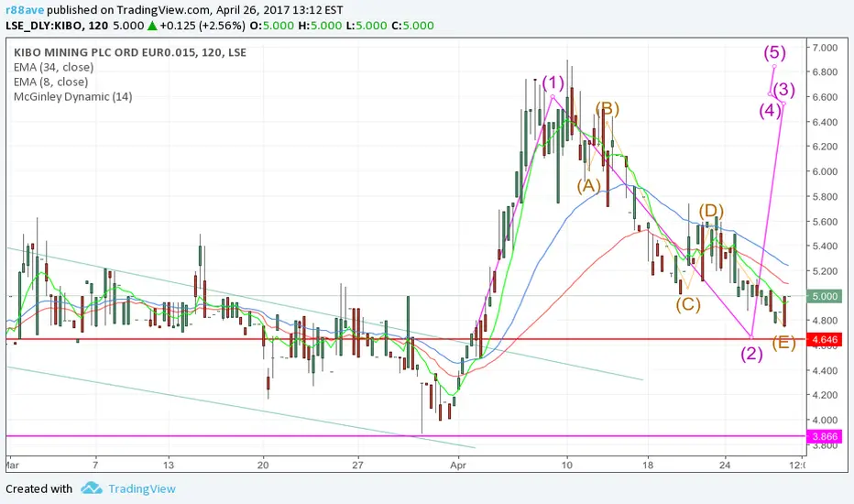This screenshot has height=504, width=854.
Task: Click the LSE_DLY:KIBO symbol text
Action: click(x=44, y=26)
